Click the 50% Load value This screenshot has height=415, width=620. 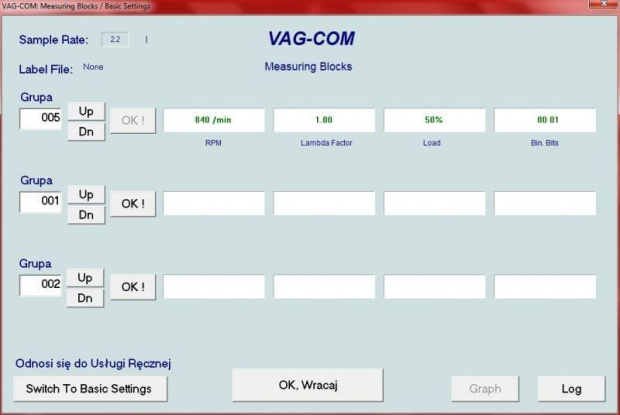[x=435, y=120]
